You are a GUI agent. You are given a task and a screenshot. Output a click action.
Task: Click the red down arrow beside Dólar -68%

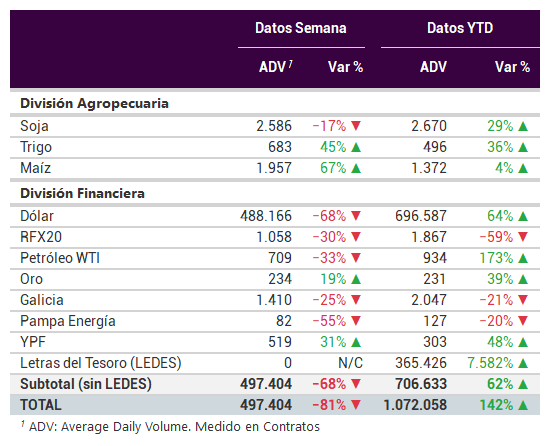tap(356, 215)
